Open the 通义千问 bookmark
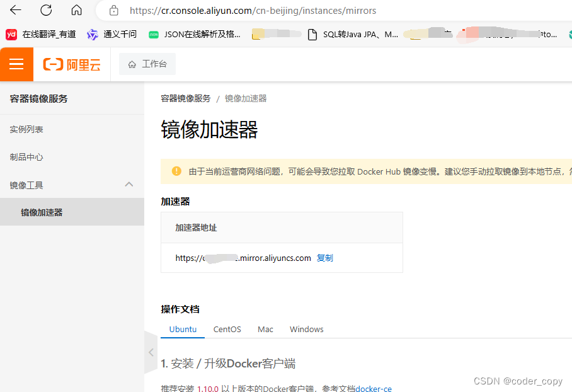Screen dimensions: 572x392 tap(112, 34)
